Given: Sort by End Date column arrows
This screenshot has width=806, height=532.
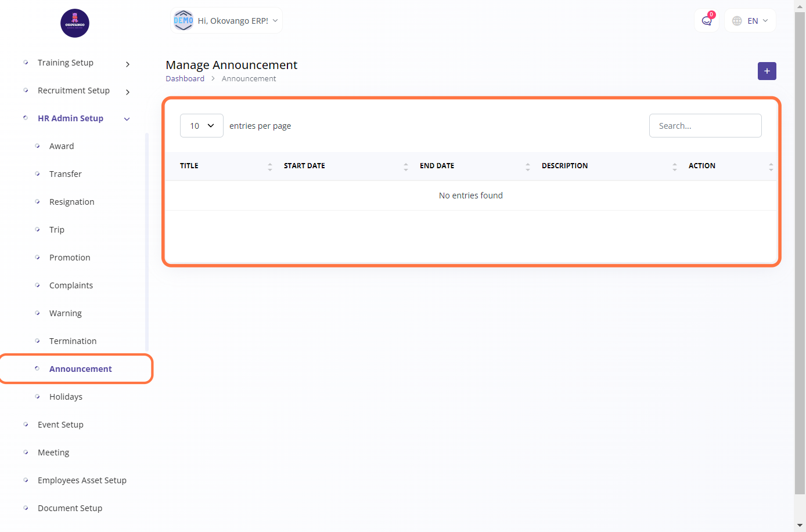Looking at the screenshot, I should click(528, 167).
